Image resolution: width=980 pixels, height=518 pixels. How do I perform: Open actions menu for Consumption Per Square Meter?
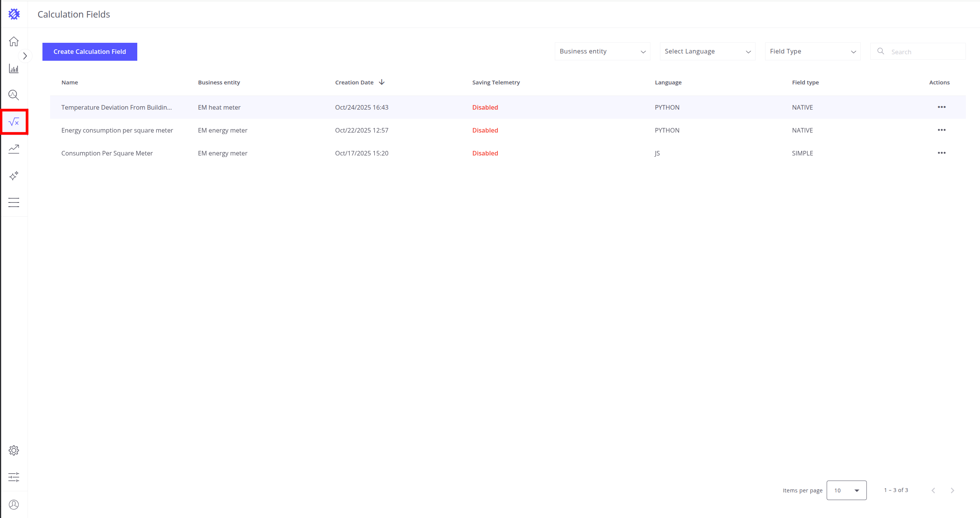click(x=941, y=153)
